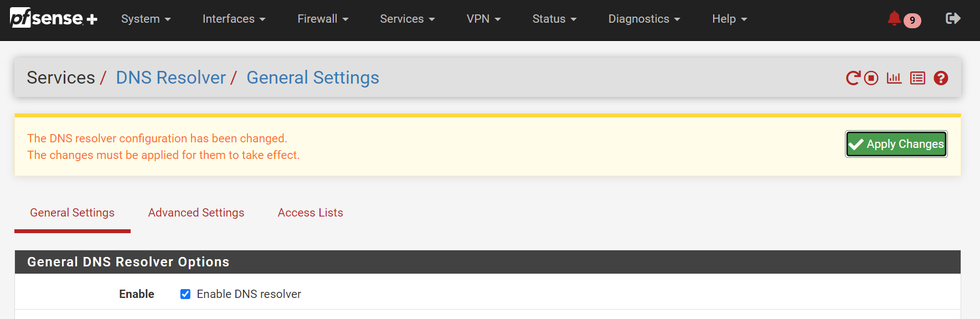Switch to the Advanced Settings tab
The width and height of the screenshot is (980, 319).
click(196, 213)
